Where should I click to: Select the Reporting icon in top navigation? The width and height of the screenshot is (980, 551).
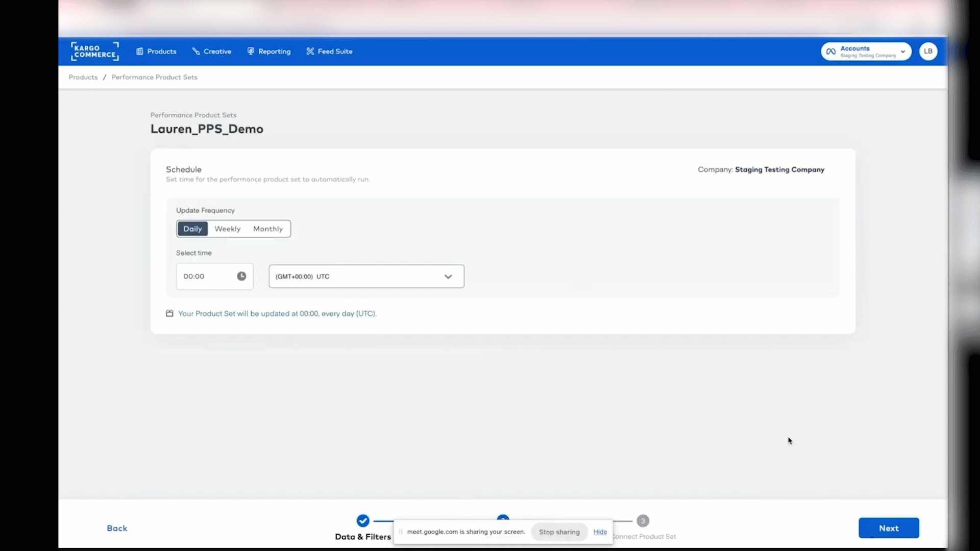[251, 51]
